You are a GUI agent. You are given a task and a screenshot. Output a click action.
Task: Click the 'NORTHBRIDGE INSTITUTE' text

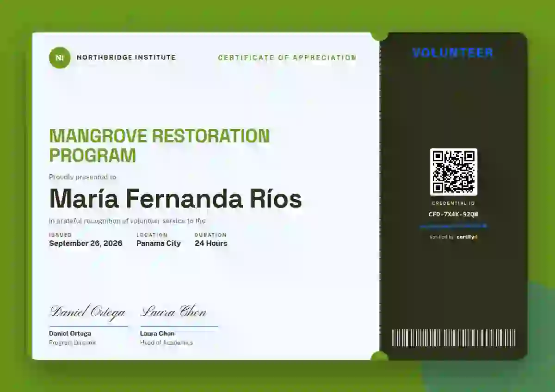126,58
